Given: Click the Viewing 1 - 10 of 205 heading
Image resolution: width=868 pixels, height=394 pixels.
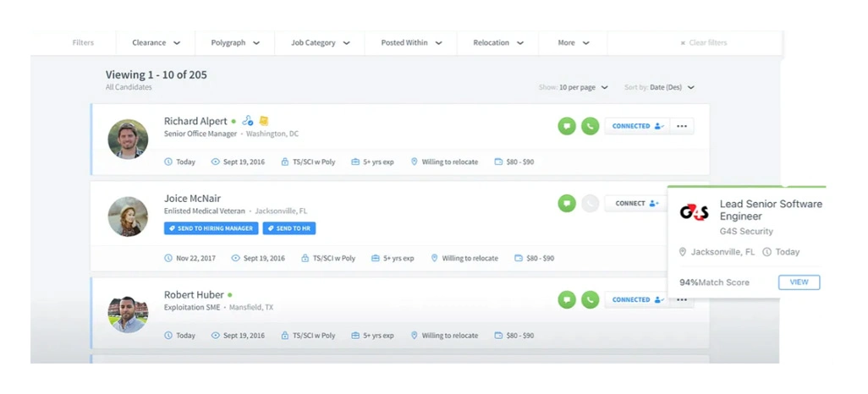Looking at the screenshot, I should (x=157, y=74).
